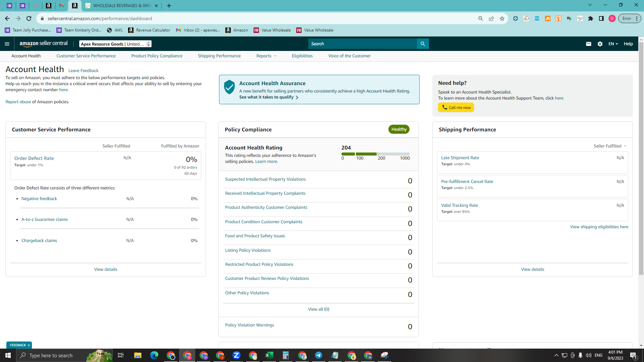This screenshot has height=362, width=644.
Task: Open the Eligibilities tab
Action: [302, 56]
